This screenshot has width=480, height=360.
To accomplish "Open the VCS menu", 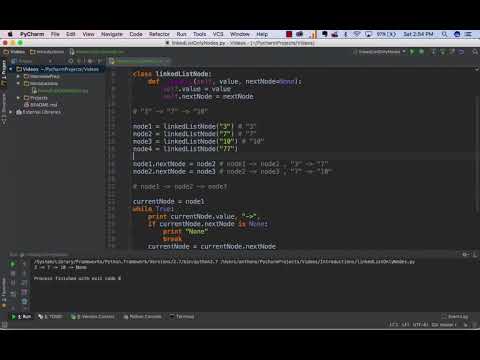I will tap(218, 34).
